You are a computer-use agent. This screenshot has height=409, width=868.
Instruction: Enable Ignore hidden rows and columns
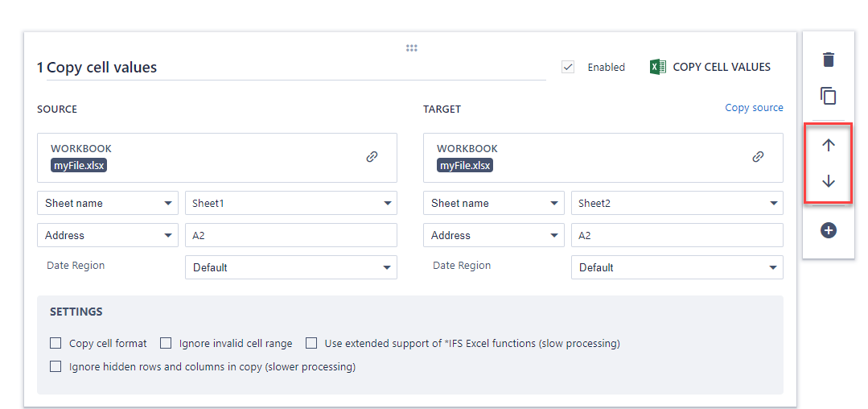(56, 366)
